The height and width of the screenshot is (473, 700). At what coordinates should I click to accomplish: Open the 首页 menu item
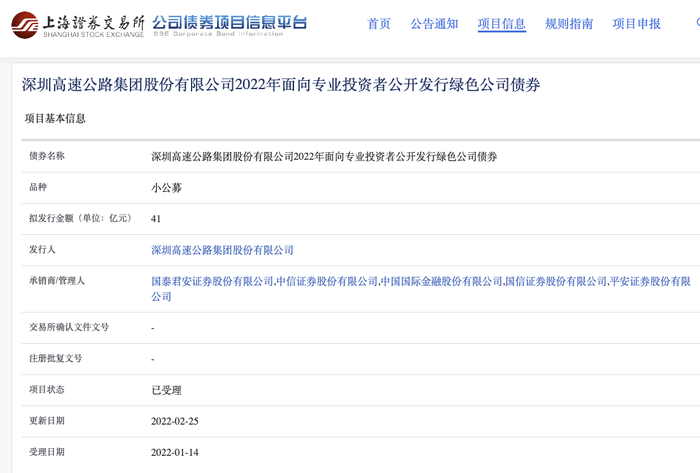pos(379,24)
